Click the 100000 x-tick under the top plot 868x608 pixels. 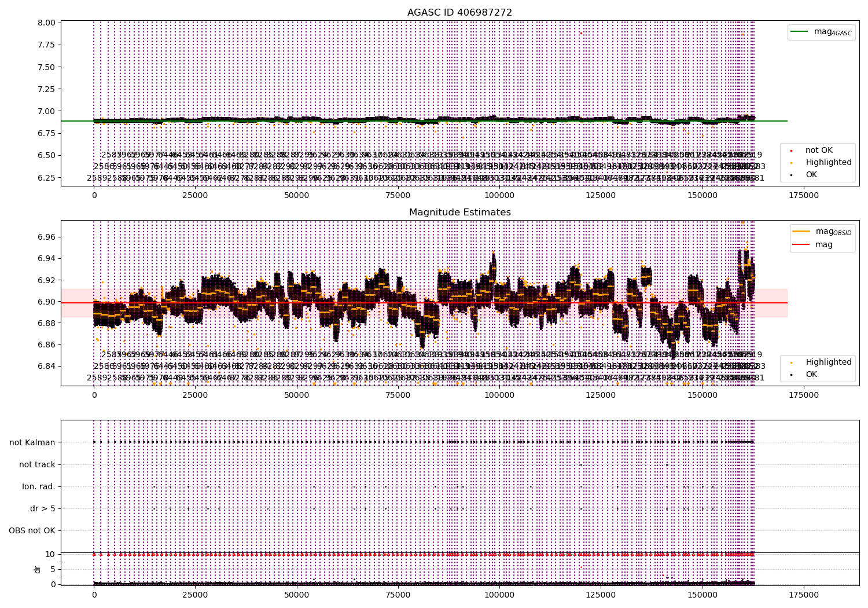(499, 196)
